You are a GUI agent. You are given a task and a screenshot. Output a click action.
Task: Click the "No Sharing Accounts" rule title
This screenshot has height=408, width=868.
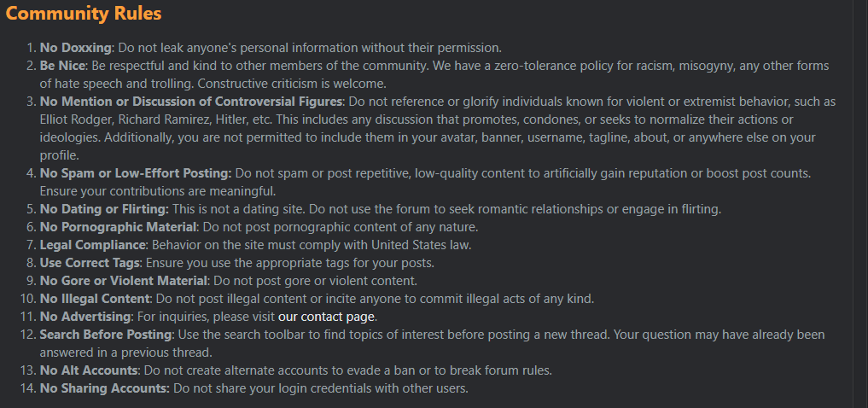point(105,388)
